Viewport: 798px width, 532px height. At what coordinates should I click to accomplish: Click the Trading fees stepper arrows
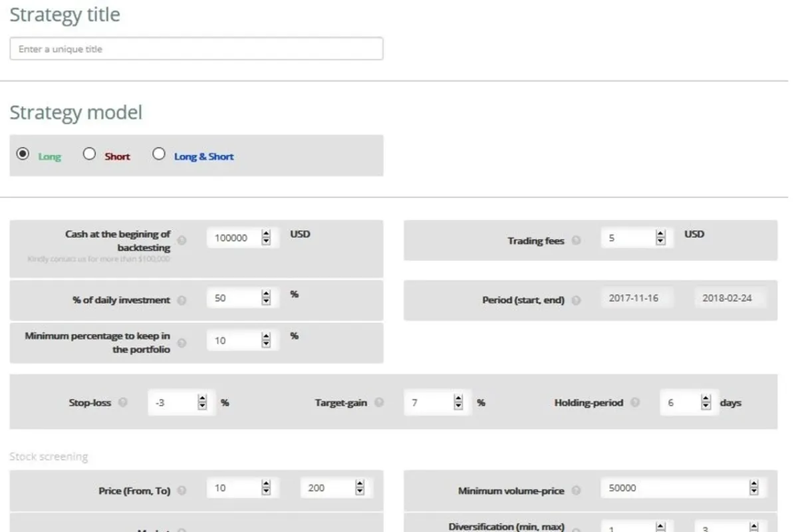pos(660,237)
